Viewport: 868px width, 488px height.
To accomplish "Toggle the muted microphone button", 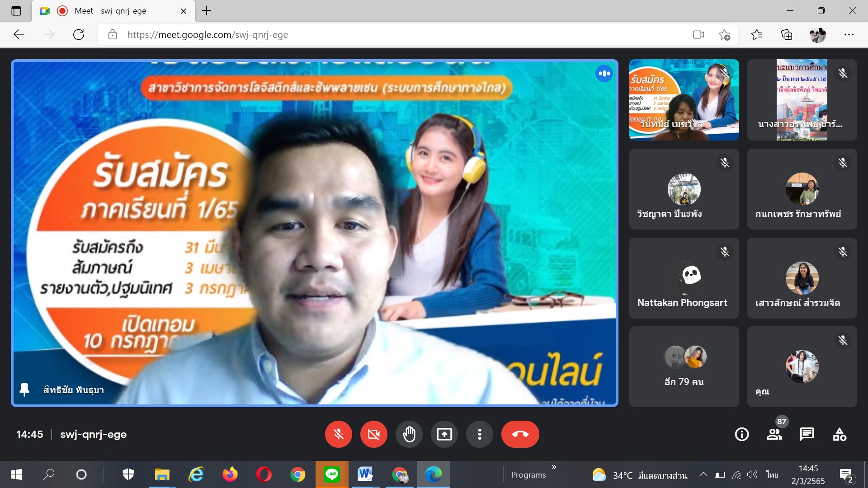I will coord(338,434).
